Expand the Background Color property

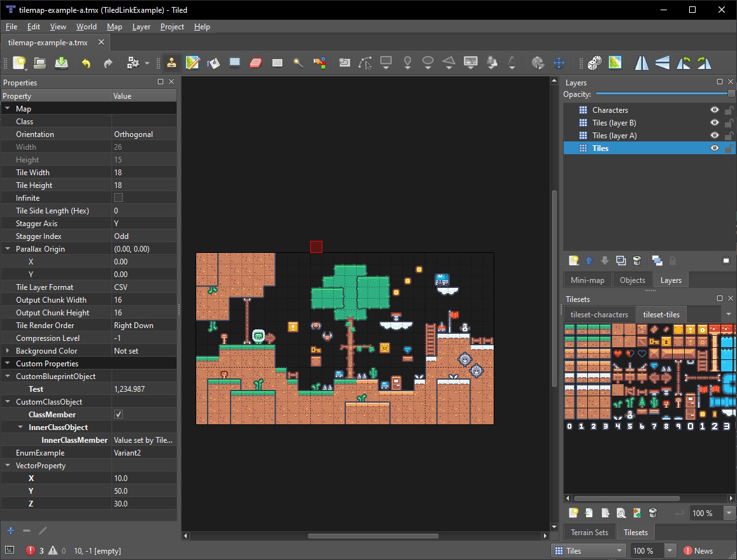(x=8, y=351)
